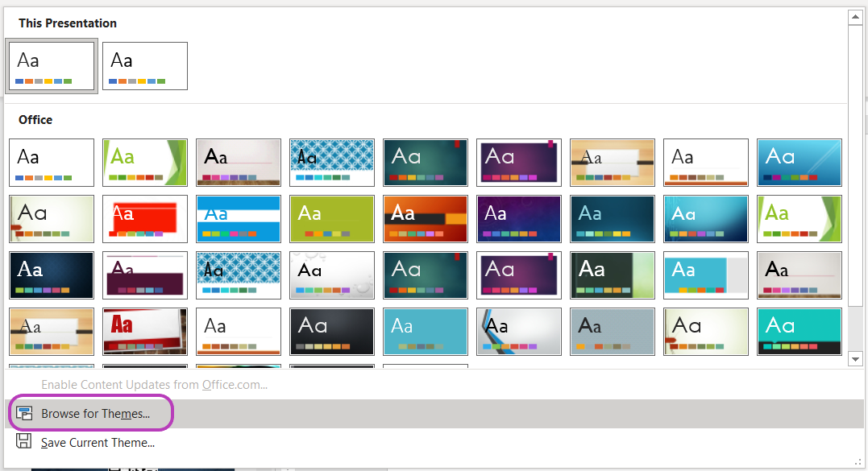Apply the white water droplets theme
The height and width of the screenshot is (471, 868).
(x=332, y=275)
